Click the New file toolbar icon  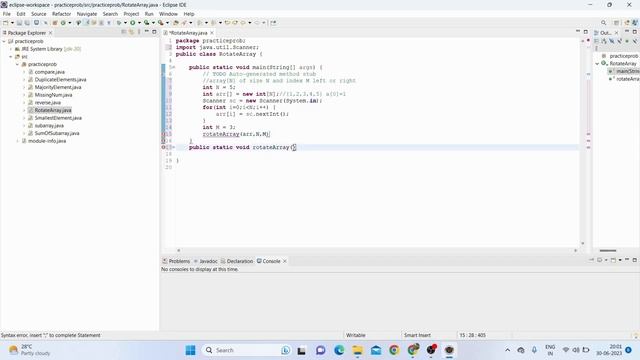pyautogui.click(x=5, y=22)
